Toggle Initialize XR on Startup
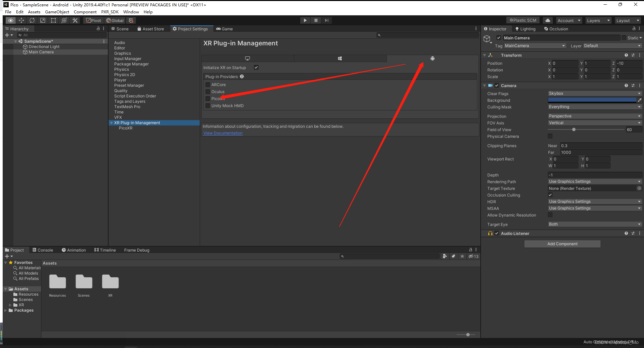Screen dimensions: 644x348 [x=256, y=67]
